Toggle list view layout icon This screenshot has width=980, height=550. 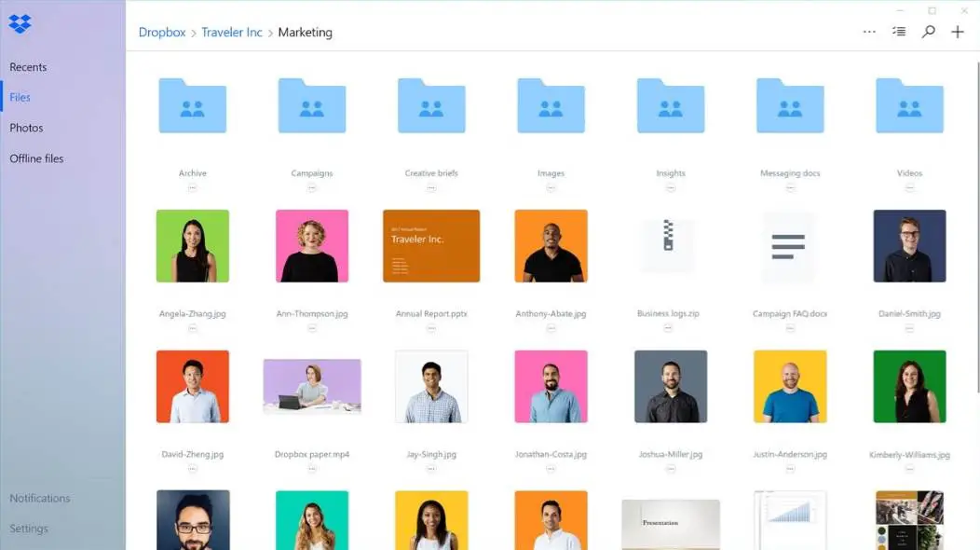coord(899,32)
